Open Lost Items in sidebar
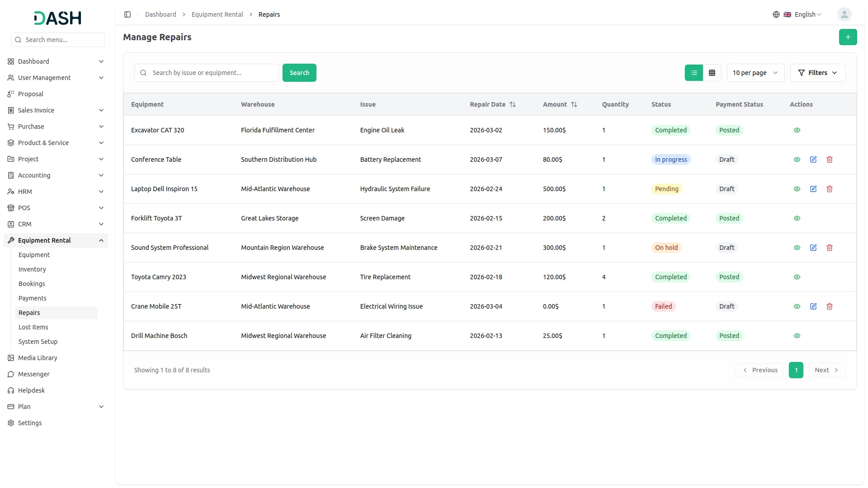 pyautogui.click(x=33, y=327)
